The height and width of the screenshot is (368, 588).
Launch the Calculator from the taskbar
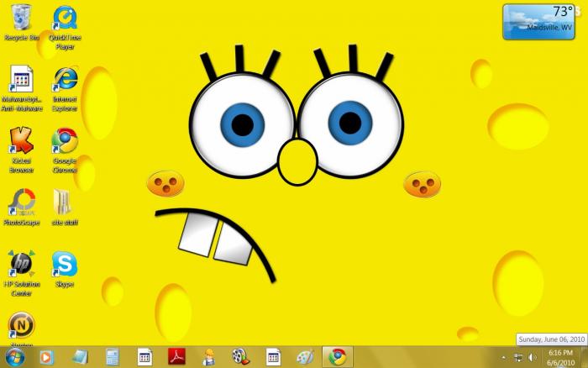click(112, 357)
